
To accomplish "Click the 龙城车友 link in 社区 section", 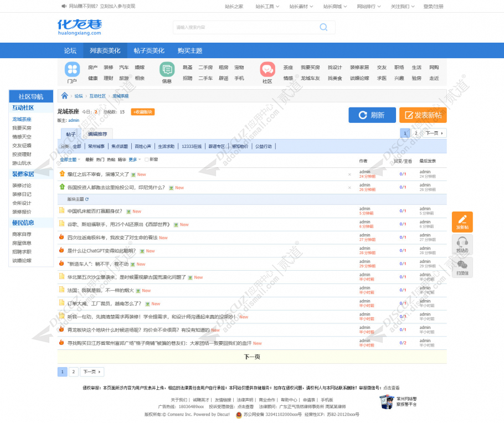I will click(310, 78).
